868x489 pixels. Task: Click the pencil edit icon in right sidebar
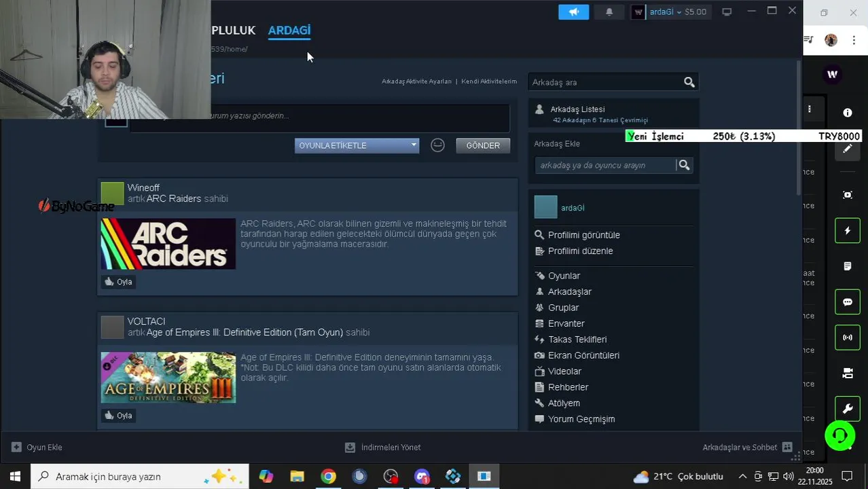click(x=848, y=149)
